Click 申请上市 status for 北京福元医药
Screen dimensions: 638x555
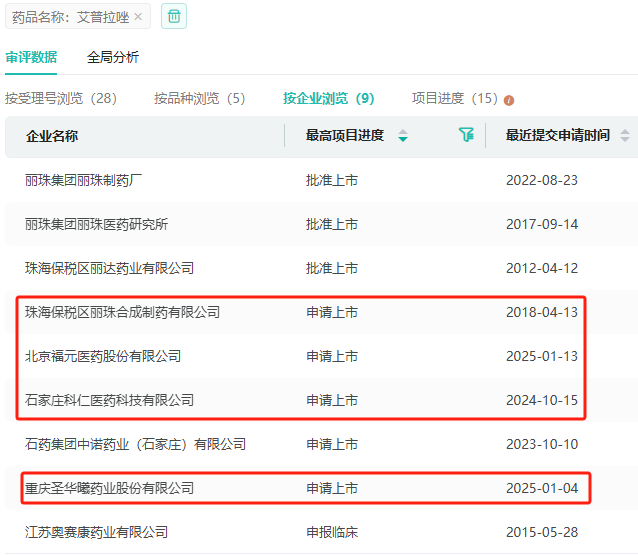coord(332,356)
